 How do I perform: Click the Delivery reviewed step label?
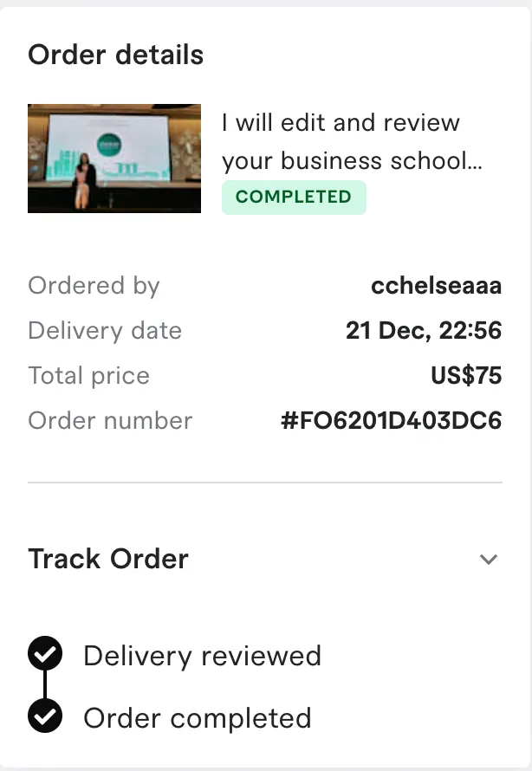coord(202,656)
